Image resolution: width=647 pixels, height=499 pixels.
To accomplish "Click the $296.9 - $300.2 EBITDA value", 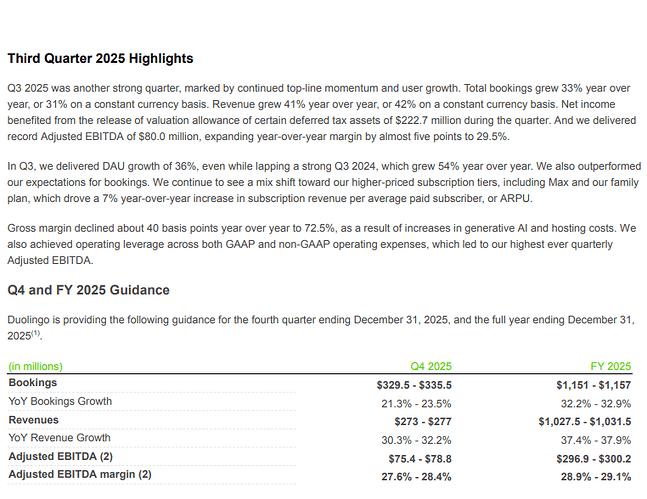I will pos(593,459).
